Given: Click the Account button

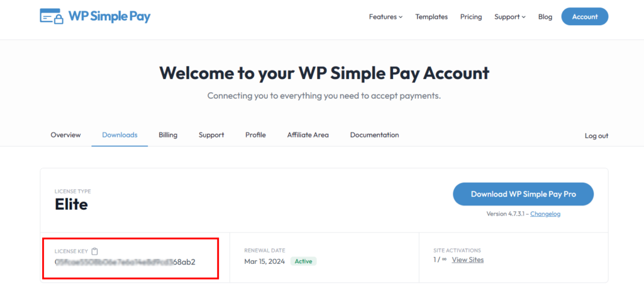Looking at the screenshot, I should point(584,17).
